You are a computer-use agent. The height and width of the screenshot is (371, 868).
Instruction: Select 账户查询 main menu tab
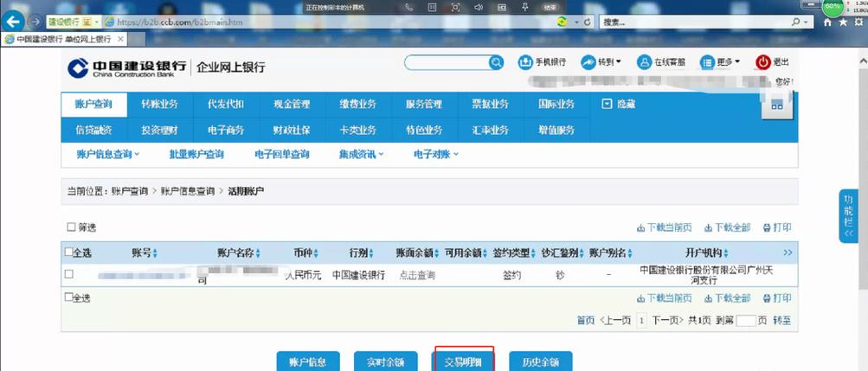tap(93, 105)
